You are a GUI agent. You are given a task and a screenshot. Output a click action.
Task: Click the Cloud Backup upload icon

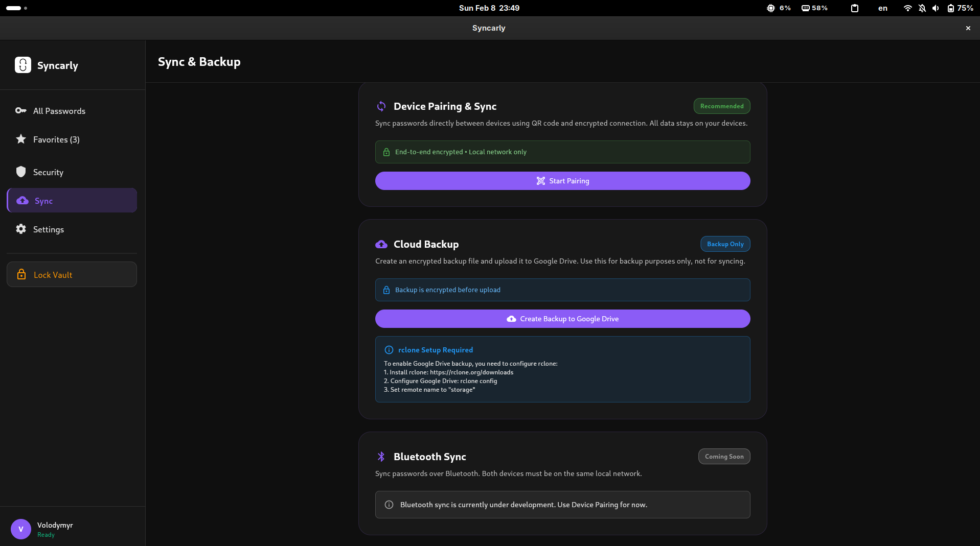(381, 244)
